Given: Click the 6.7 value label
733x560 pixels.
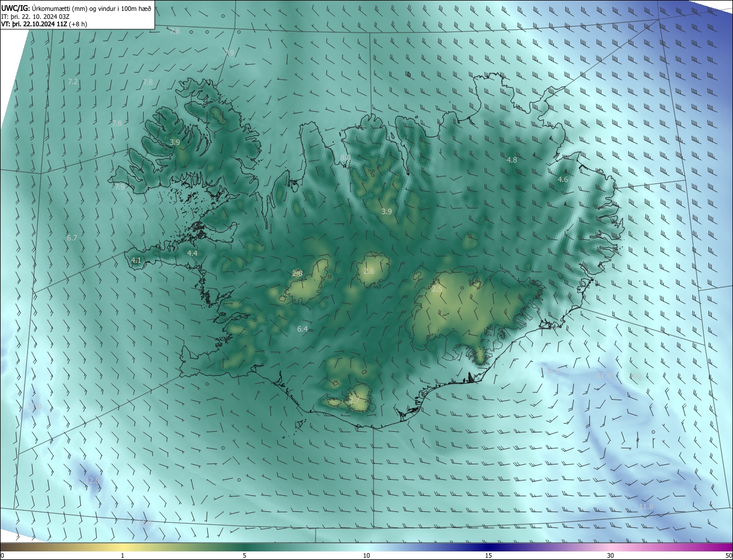Looking at the screenshot, I should click(x=72, y=238).
